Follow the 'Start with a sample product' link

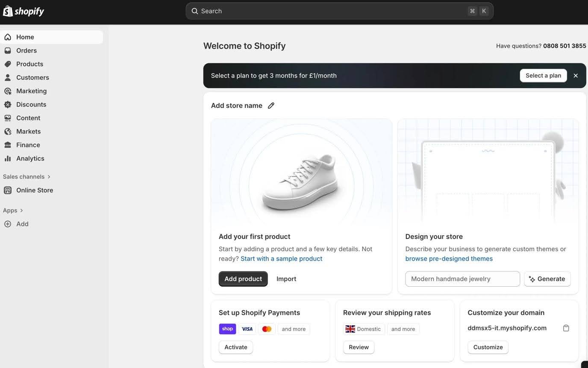281,259
